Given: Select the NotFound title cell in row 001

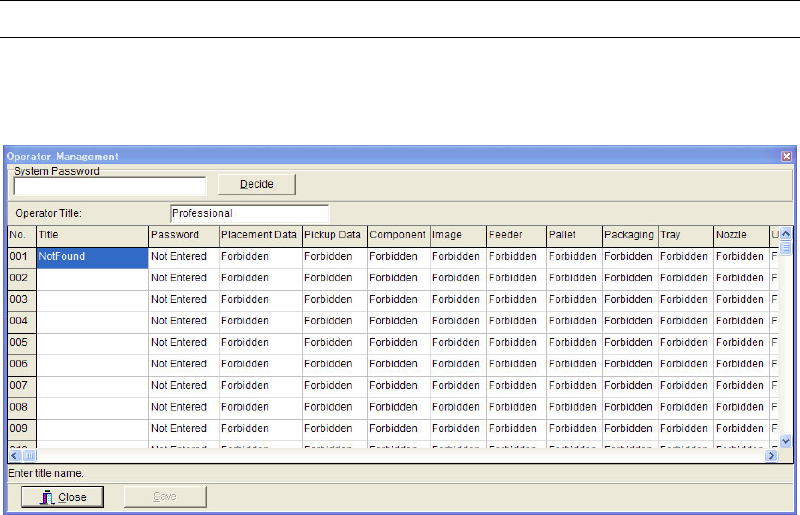Looking at the screenshot, I should 92,257.
